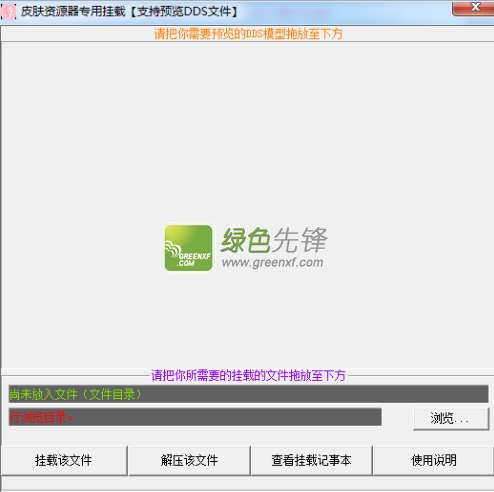This screenshot has height=492, width=494.
Task: Show 使用说明 usage instructions
Action: click(x=433, y=460)
